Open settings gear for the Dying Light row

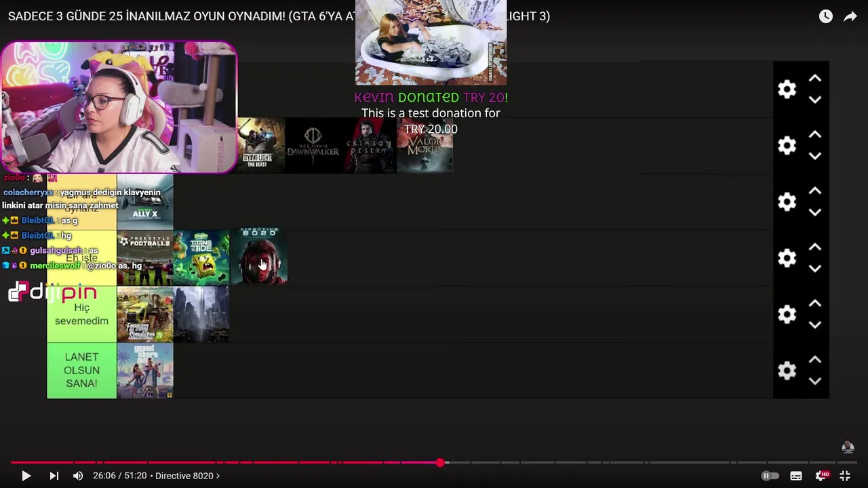click(x=787, y=146)
